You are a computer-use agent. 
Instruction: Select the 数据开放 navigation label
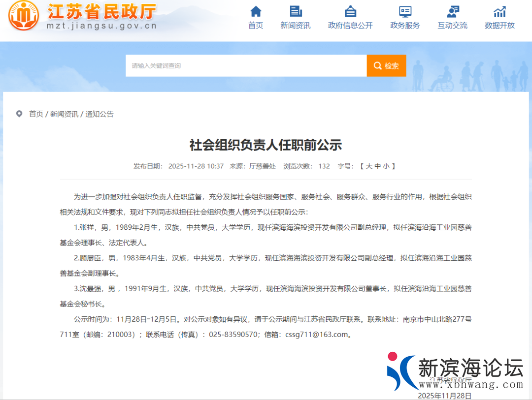[x=499, y=26]
